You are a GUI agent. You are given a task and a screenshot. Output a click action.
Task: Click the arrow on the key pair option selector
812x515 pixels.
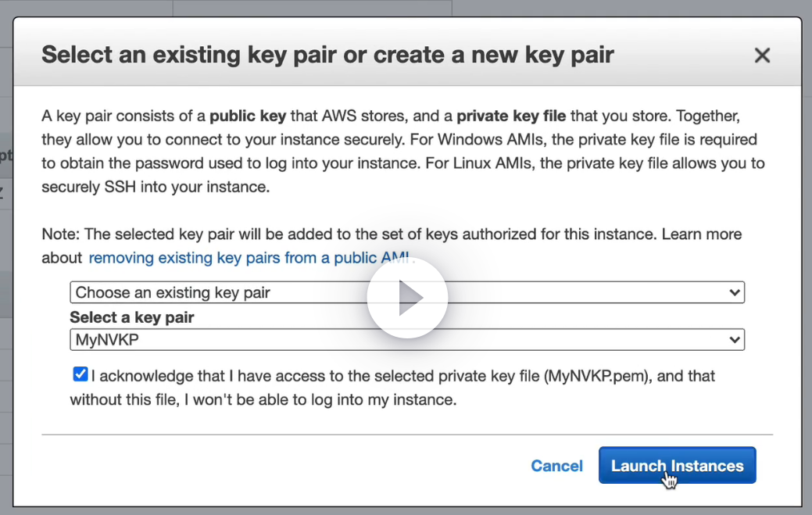[x=734, y=293]
